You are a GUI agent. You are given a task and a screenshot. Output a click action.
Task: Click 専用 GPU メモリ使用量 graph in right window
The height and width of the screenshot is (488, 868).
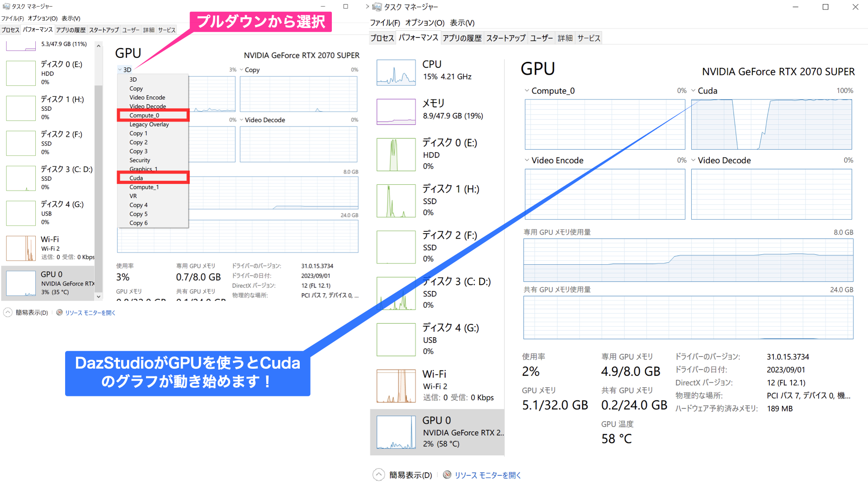click(x=688, y=260)
